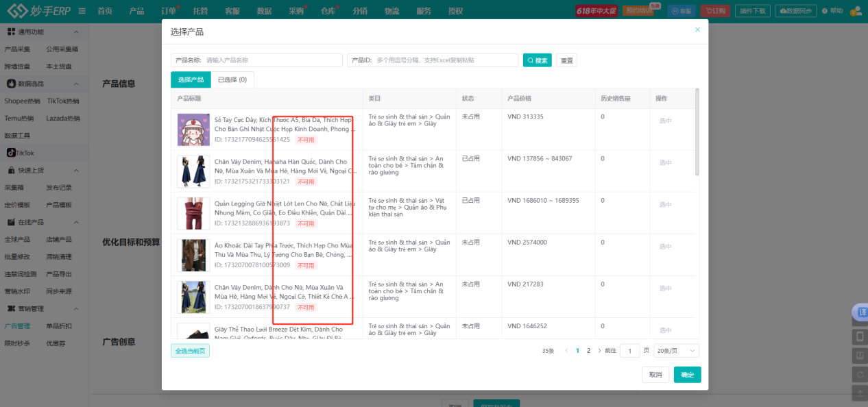The height and width of the screenshot is (407, 868).
Task: Switch to the 已选择 (0) tab
Action: click(232, 79)
